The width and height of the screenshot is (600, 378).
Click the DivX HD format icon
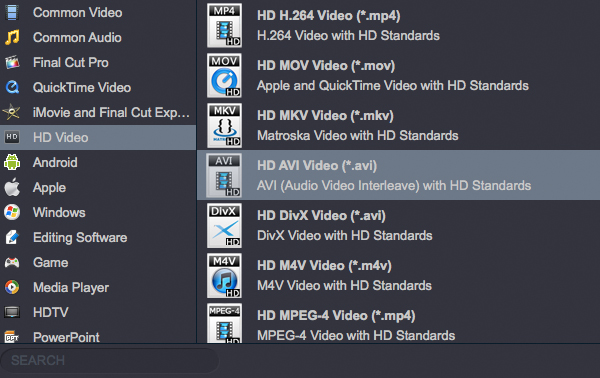pos(224,225)
